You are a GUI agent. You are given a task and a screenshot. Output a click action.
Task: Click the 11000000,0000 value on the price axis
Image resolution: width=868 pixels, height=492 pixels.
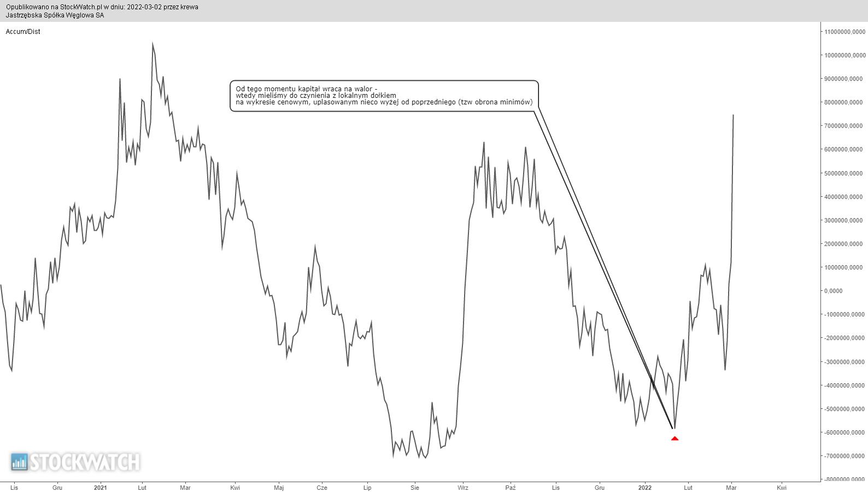point(844,32)
